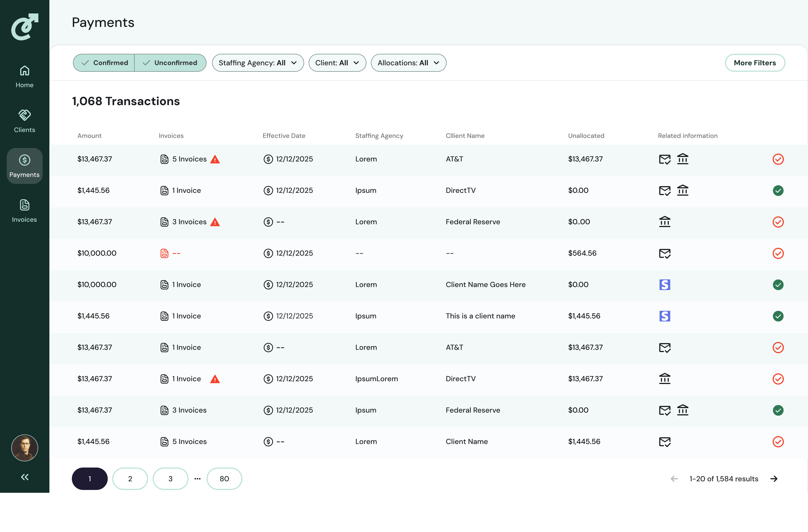Go to Home in the sidebar

click(24, 77)
